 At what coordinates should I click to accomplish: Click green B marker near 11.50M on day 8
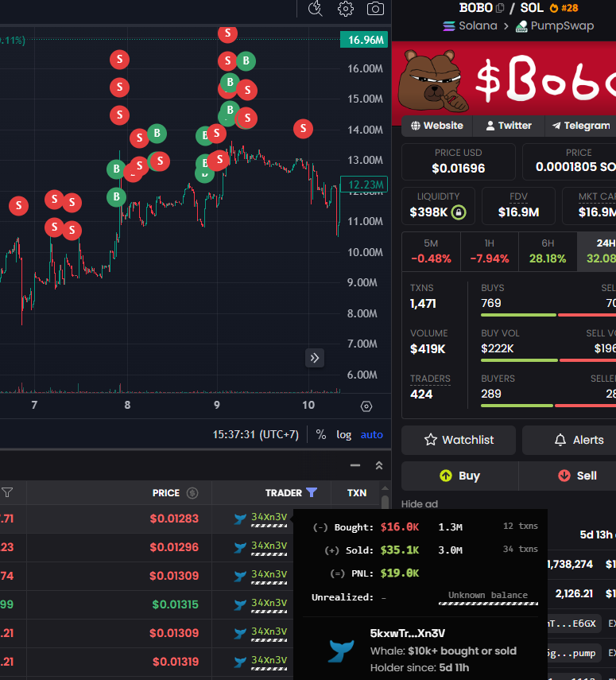pyautogui.click(x=116, y=197)
